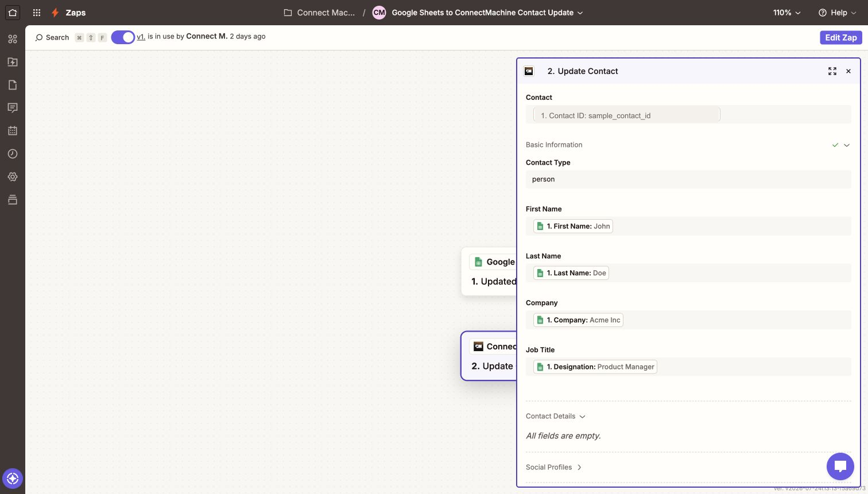Click the folder icon beside Connect Mac...
Viewport: 868px width, 494px height.
pyautogui.click(x=288, y=13)
